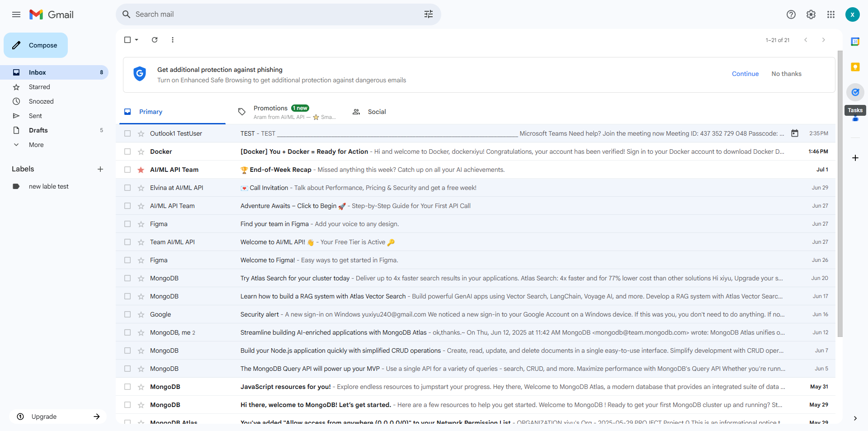Select the Google Security alert checkbox
868x431 pixels.
point(127,314)
